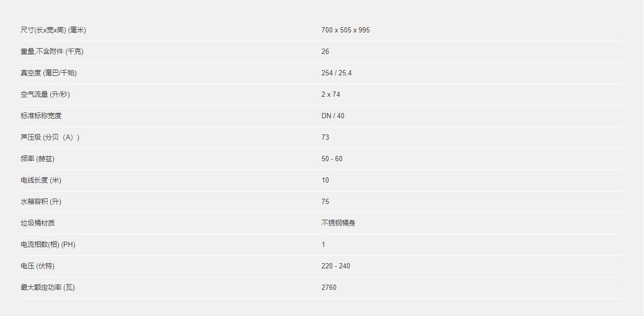Click the cable length label 电线长度 (米)
This screenshot has width=644, height=316.
pos(41,180)
